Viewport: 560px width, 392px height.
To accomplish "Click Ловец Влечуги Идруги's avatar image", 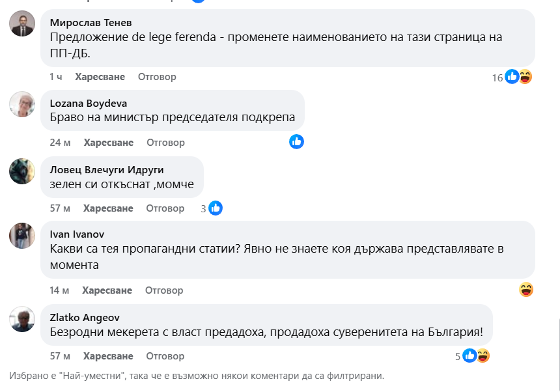I will (x=23, y=171).
